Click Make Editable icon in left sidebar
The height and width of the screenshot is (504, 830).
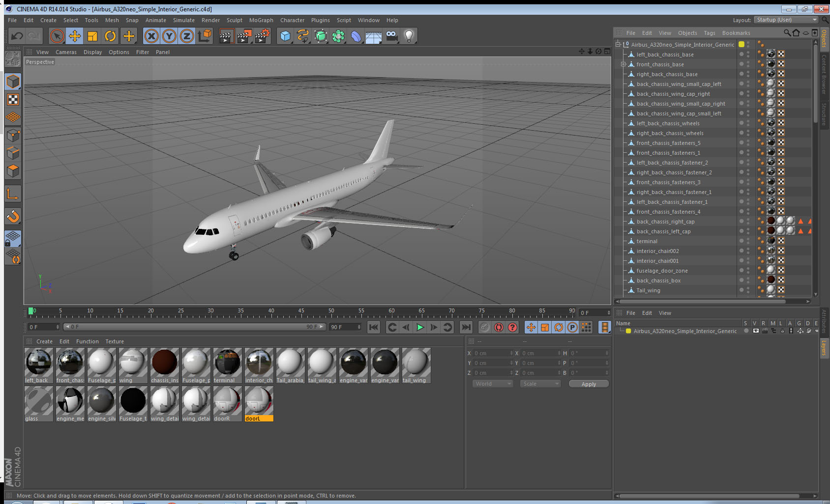click(13, 59)
